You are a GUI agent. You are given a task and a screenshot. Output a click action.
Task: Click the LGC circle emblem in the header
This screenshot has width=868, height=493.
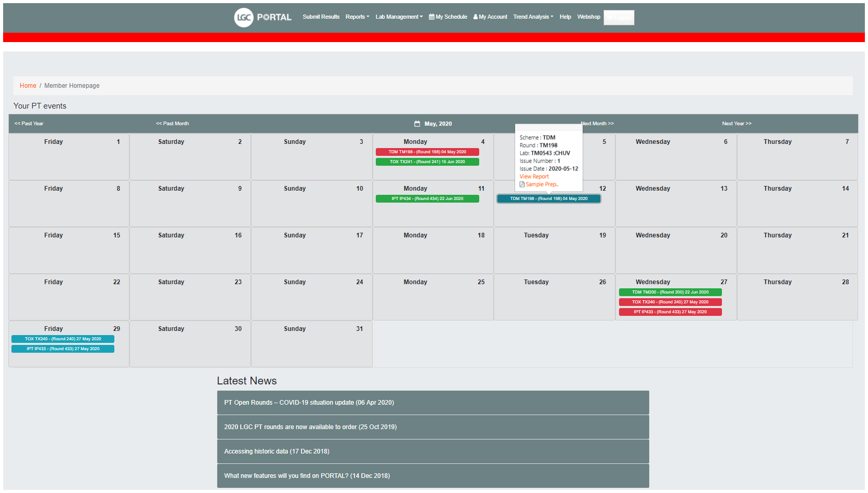pyautogui.click(x=242, y=17)
